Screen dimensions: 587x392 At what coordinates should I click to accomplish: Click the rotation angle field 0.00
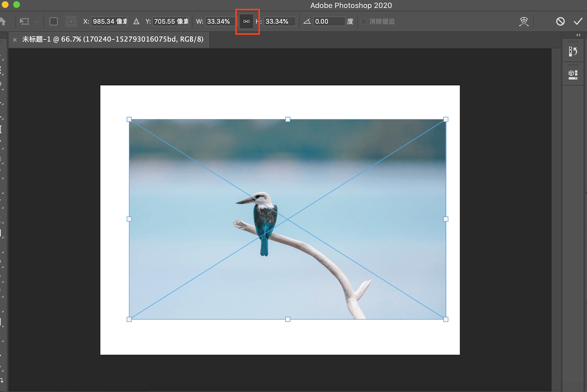click(x=329, y=22)
